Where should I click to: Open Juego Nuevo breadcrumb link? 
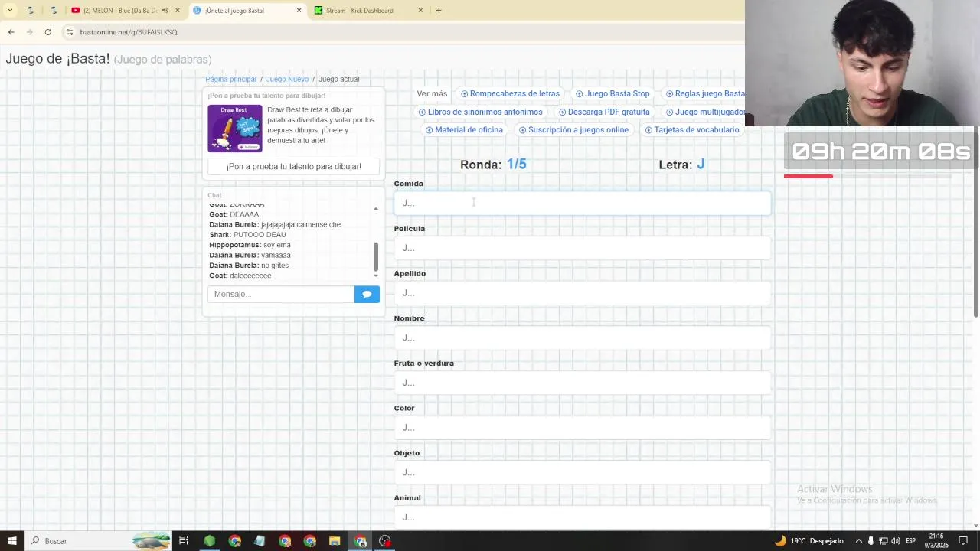(x=287, y=80)
